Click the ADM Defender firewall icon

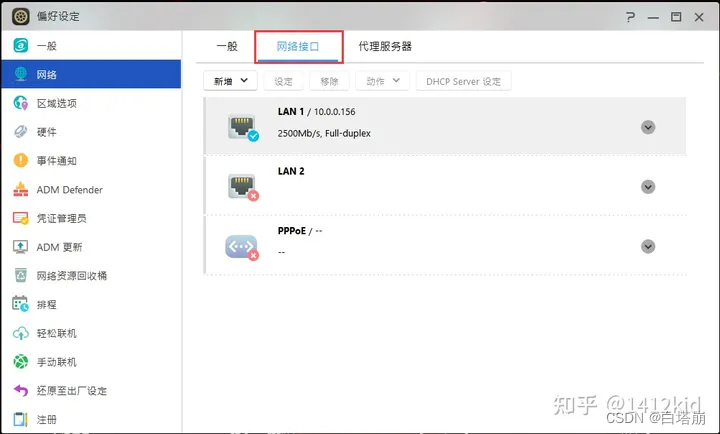point(21,189)
